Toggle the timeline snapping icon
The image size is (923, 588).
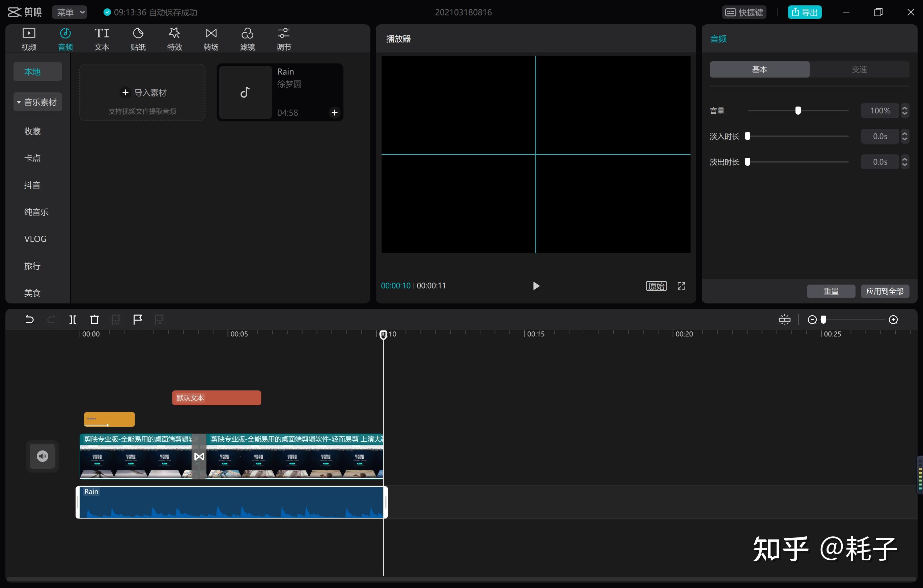pyautogui.click(x=784, y=320)
